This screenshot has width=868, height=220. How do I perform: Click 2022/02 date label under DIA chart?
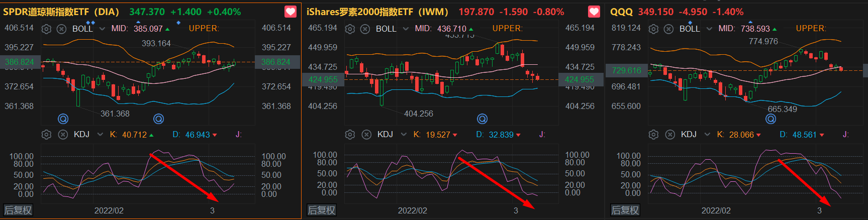(109, 210)
